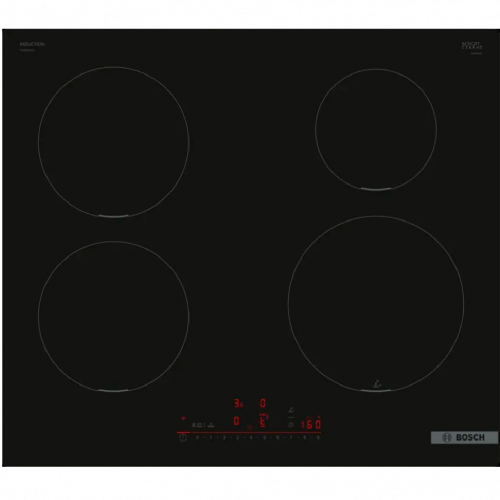Screen dimensions: 500x500
Task: Select the rear-right zone display showing 0
Action: coord(263,404)
